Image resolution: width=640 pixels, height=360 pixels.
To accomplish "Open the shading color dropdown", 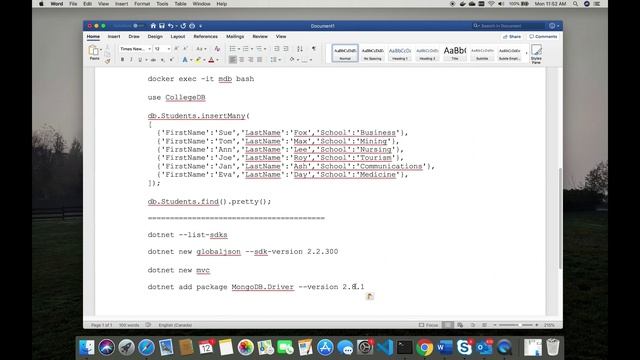I will (x=298, y=60).
